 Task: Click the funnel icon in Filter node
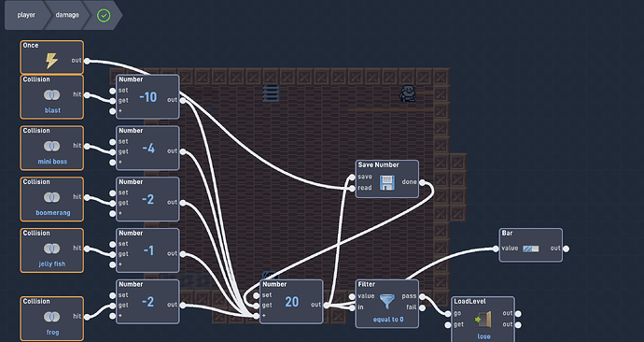point(387,302)
